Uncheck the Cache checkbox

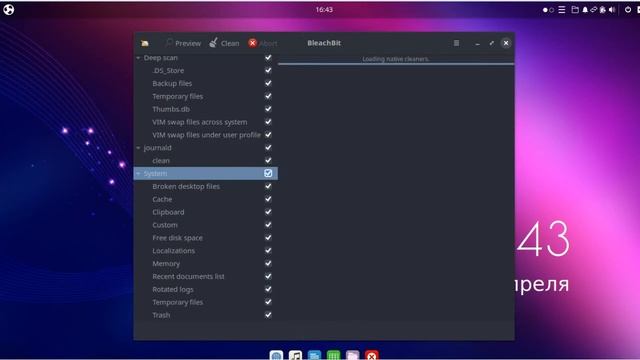[x=268, y=199]
